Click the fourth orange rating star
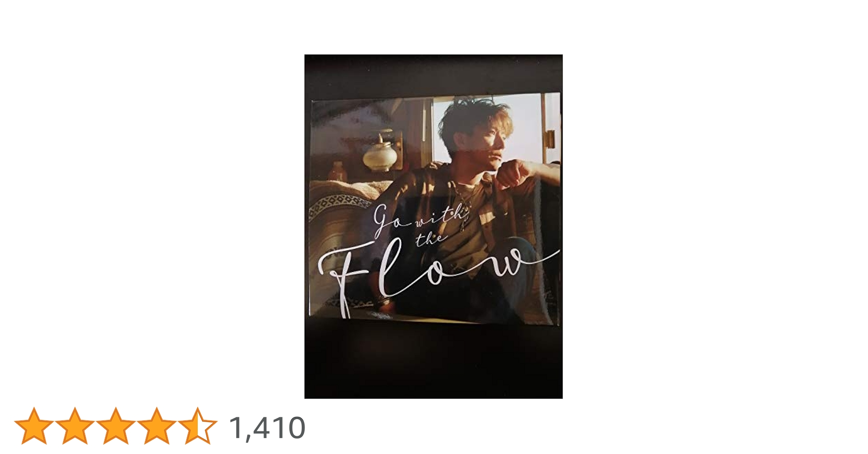 157,426
